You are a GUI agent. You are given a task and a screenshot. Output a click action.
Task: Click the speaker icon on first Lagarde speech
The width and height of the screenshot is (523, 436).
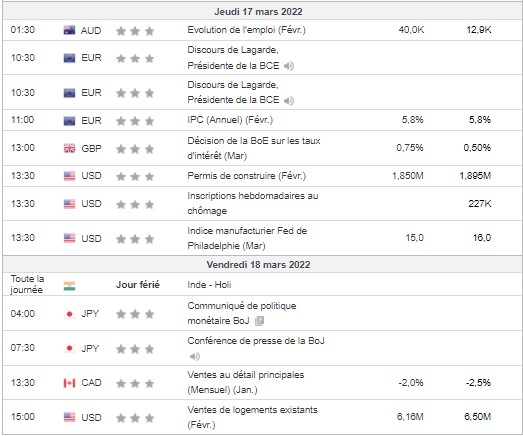(289, 66)
